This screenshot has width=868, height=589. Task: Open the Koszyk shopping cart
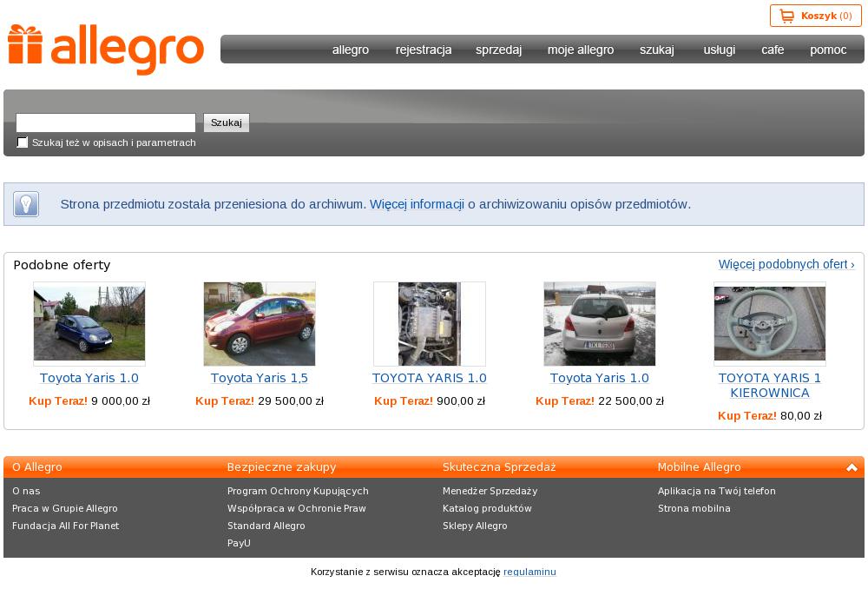click(x=815, y=16)
